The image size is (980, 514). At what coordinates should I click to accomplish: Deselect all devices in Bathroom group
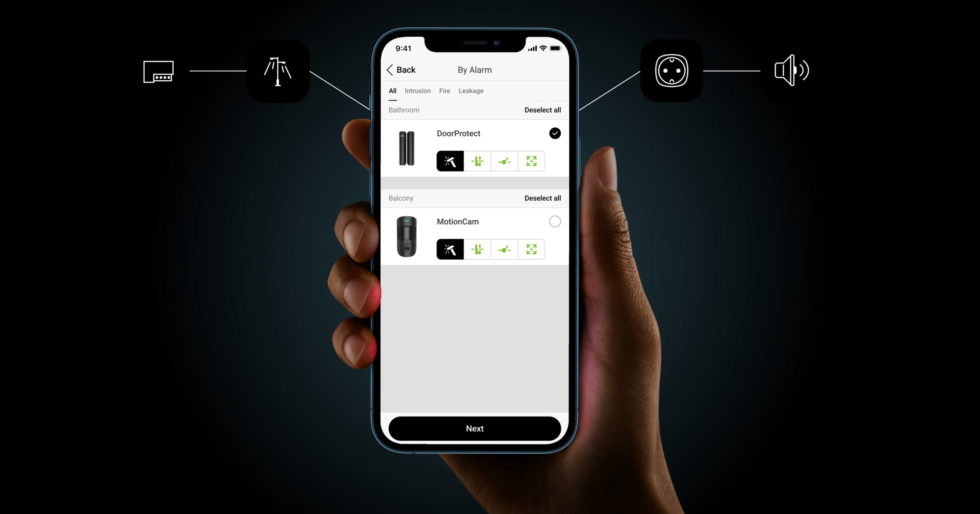point(542,109)
